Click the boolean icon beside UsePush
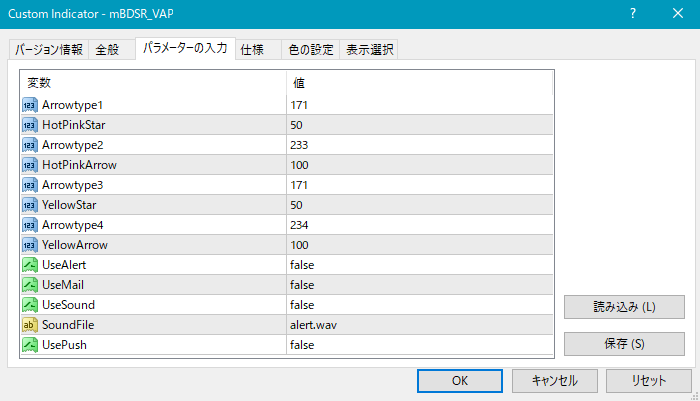Screen dimensions: 700x401 29,345
